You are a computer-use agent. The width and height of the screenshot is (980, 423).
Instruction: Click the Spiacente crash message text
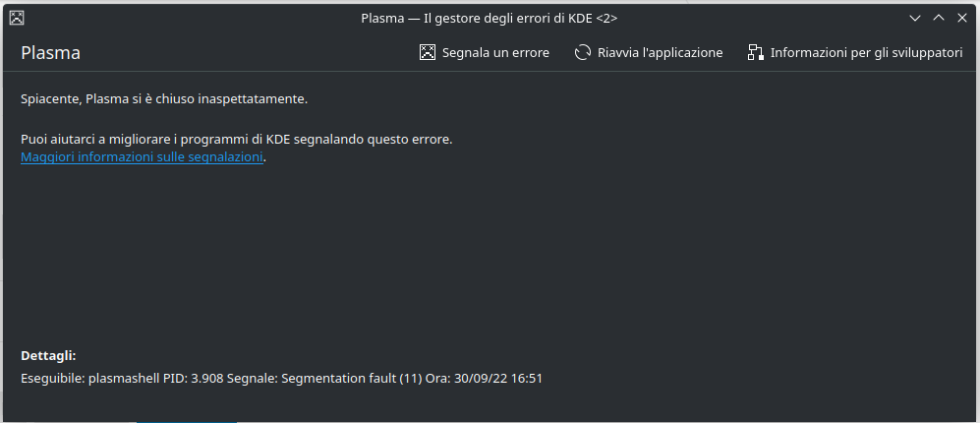click(x=164, y=99)
